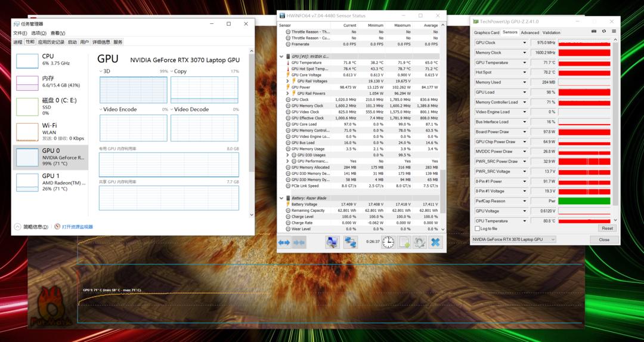Open Video Decode engine dropdown

[x=172, y=109]
